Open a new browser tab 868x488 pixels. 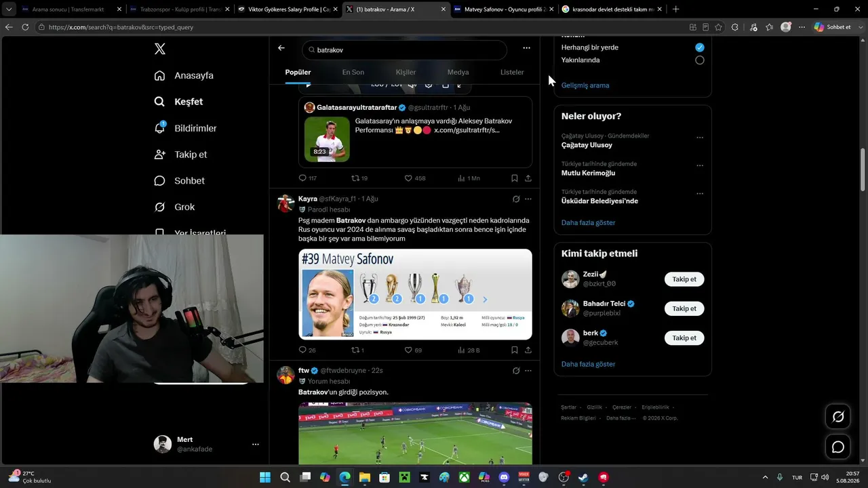coord(675,9)
